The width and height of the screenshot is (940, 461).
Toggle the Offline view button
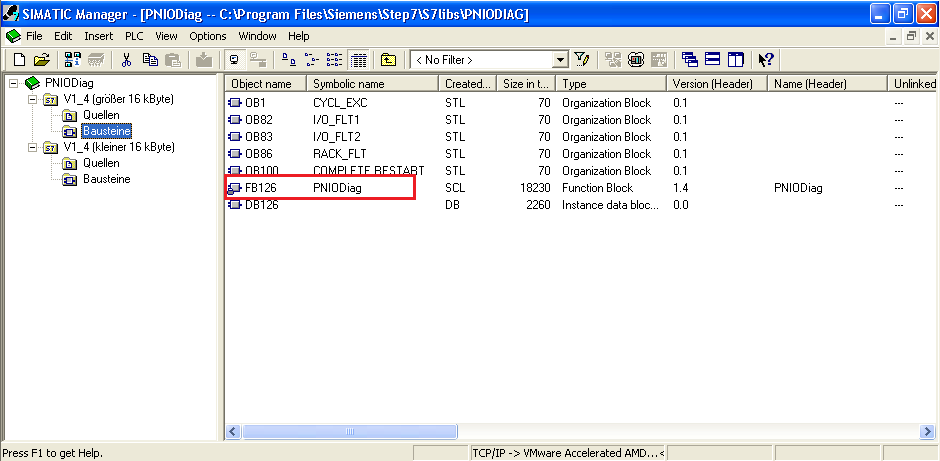[x=258, y=59]
